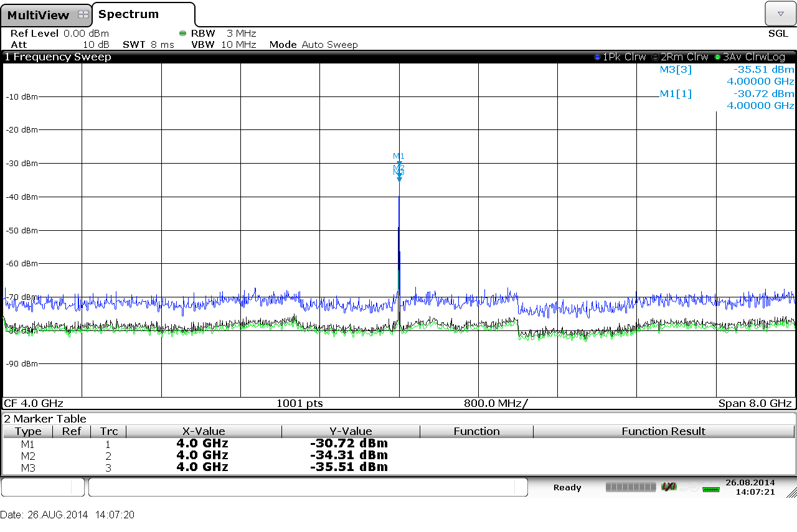Open the softkey dropdown arrow top right
The image size is (797, 532).
(x=781, y=12)
